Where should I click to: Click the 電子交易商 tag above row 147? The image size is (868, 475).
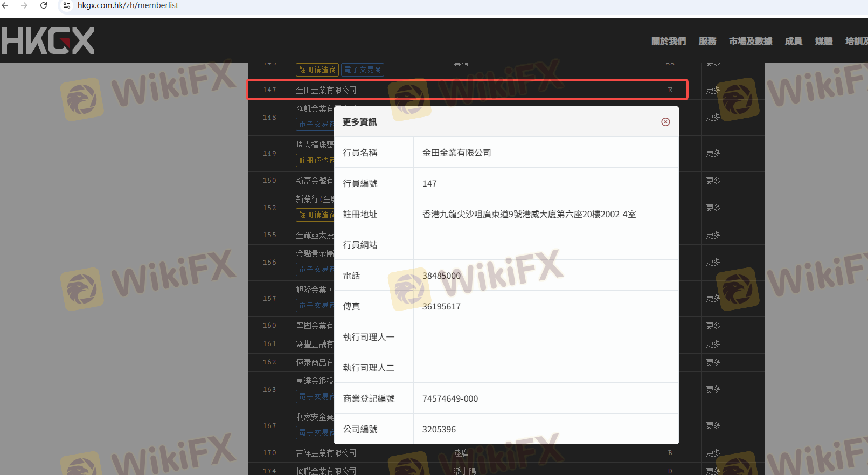click(x=363, y=70)
